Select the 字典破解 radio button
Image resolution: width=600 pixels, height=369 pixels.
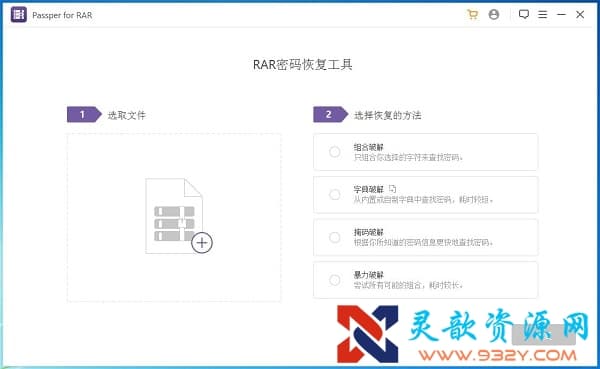click(x=335, y=194)
